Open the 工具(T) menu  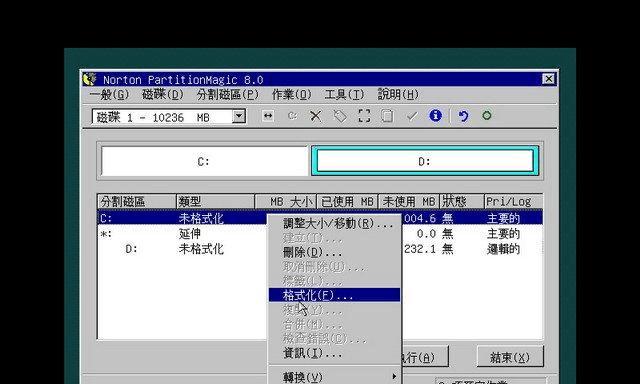(x=344, y=95)
